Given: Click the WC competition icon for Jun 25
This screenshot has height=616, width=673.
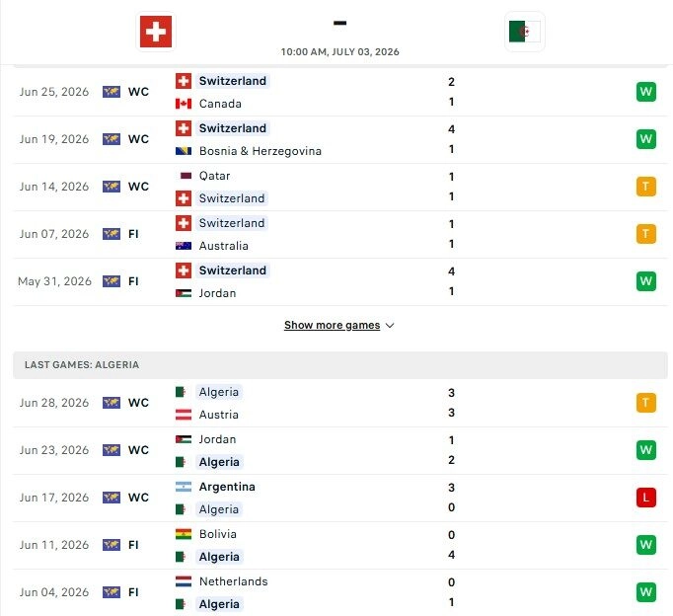Looking at the screenshot, I should click(112, 92).
